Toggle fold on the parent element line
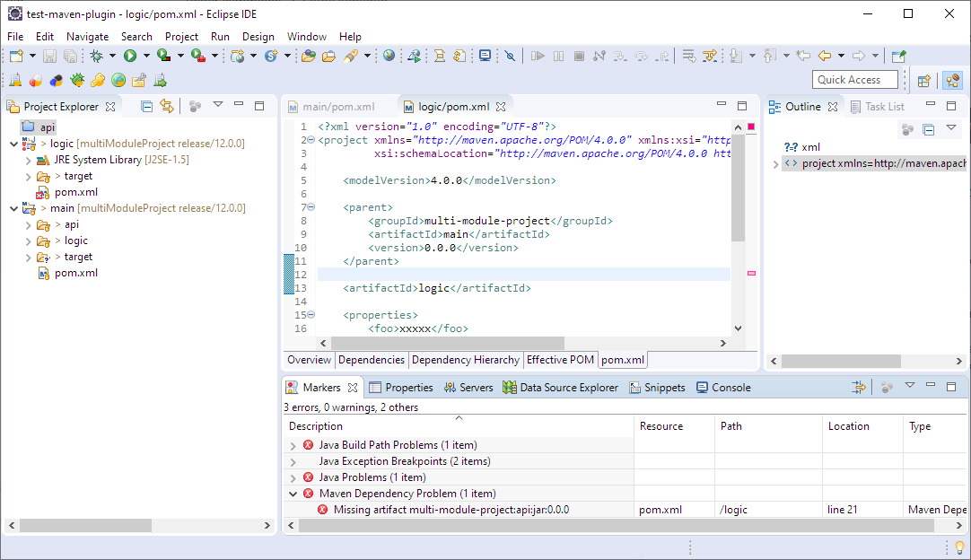The height and width of the screenshot is (560, 971). tap(311, 207)
